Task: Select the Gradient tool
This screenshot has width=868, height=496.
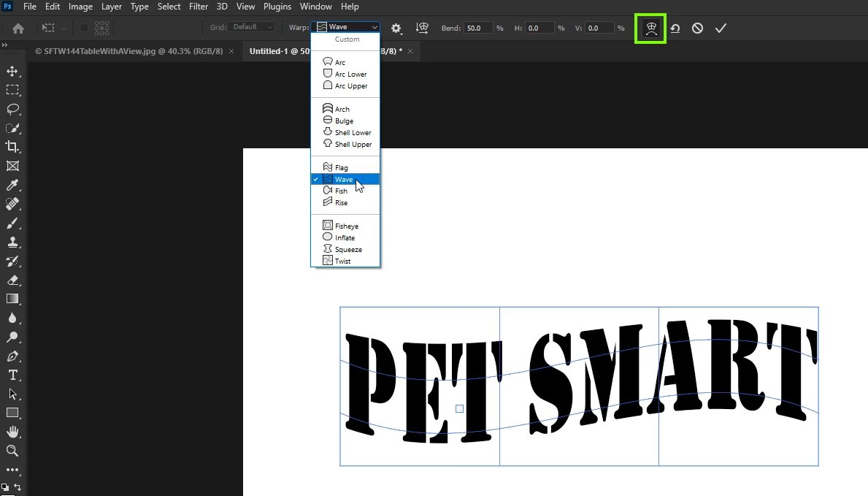Action: 12,299
